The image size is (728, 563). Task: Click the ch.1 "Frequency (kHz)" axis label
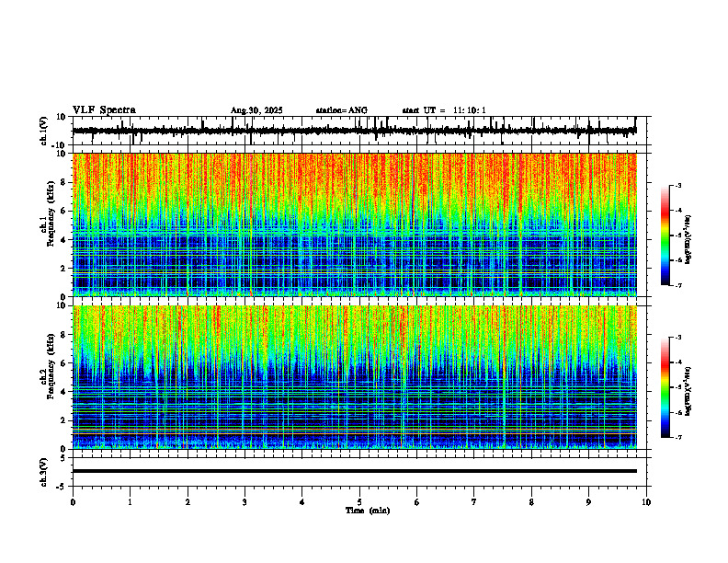click(51, 214)
